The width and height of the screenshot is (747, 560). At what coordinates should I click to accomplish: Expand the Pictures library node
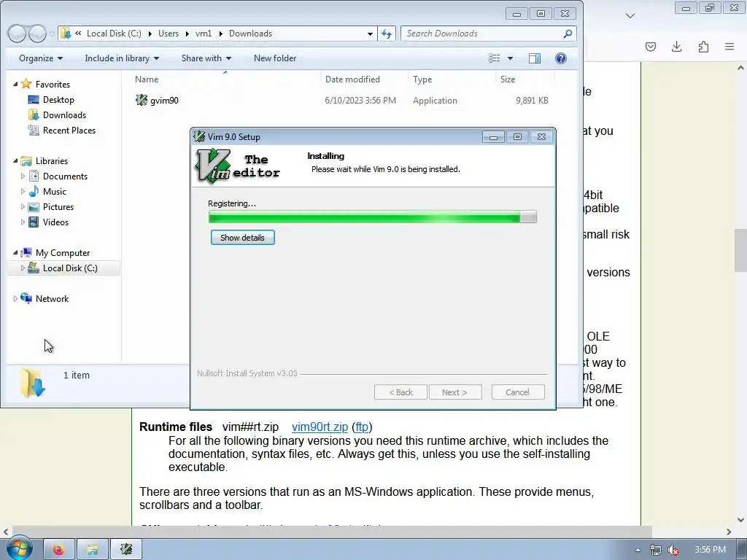pyautogui.click(x=23, y=206)
